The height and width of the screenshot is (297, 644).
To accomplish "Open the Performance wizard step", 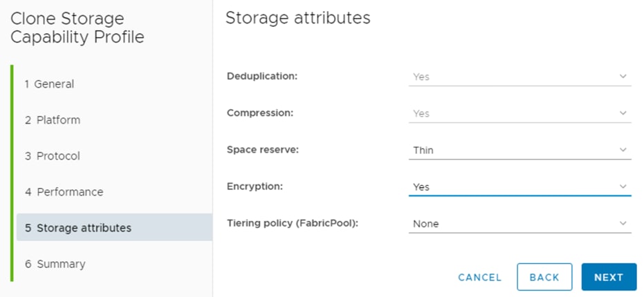I will pyautogui.click(x=64, y=192).
